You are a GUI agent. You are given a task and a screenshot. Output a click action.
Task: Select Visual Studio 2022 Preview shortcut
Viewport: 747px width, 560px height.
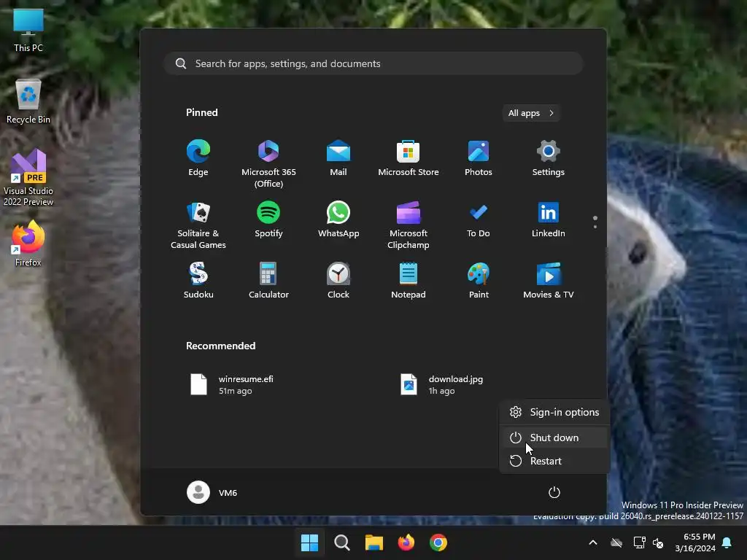tap(28, 178)
